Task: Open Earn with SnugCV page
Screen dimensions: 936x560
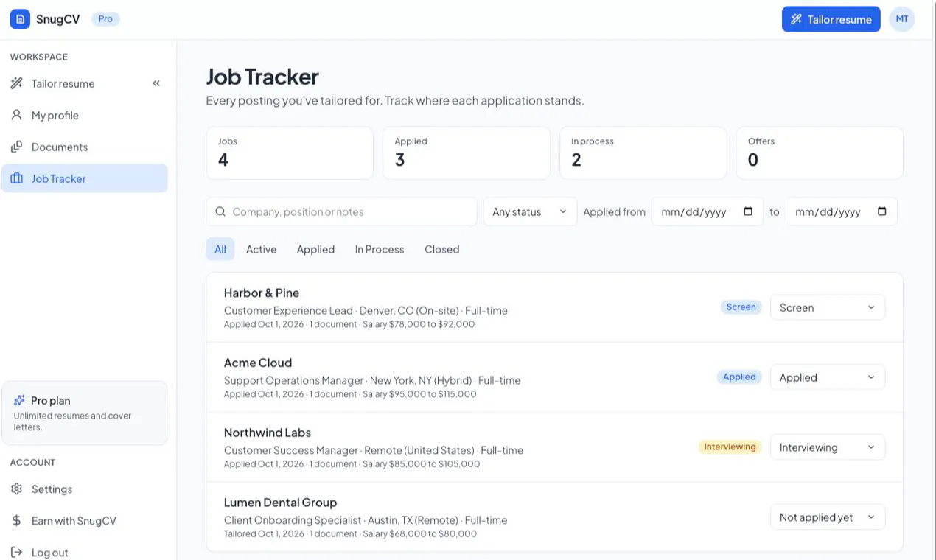Action: pos(85,520)
